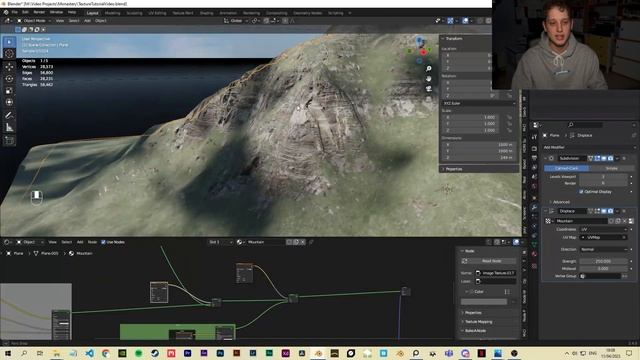
Task: Click the Vertex Group field
Action: 600,276
